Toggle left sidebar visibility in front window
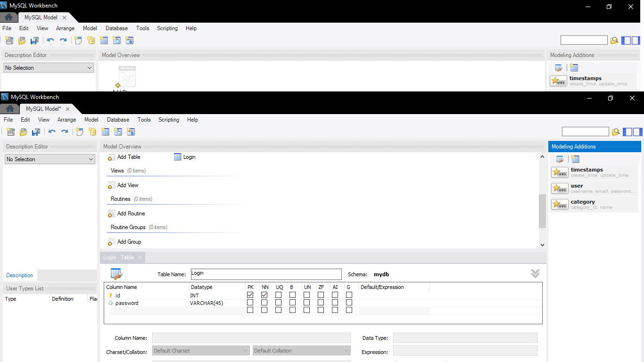Viewport: 644px width, 362px height. pos(627,132)
